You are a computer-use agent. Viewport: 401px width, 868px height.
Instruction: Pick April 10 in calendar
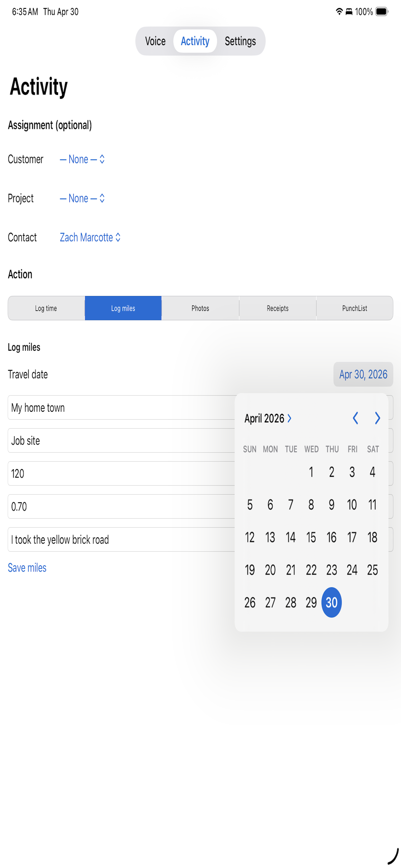point(352,504)
